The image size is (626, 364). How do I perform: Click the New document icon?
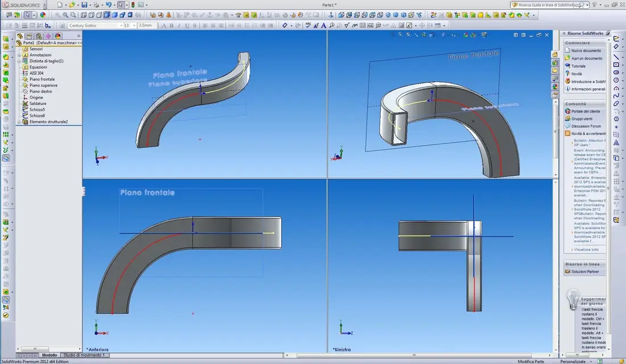click(x=60, y=5)
